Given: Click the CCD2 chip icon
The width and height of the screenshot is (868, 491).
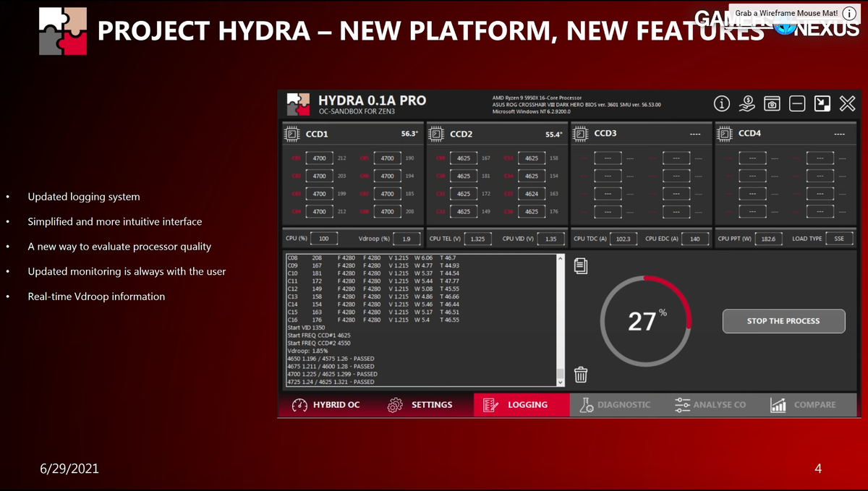Looking at the screenshot, I should click(x=436, y=134).
